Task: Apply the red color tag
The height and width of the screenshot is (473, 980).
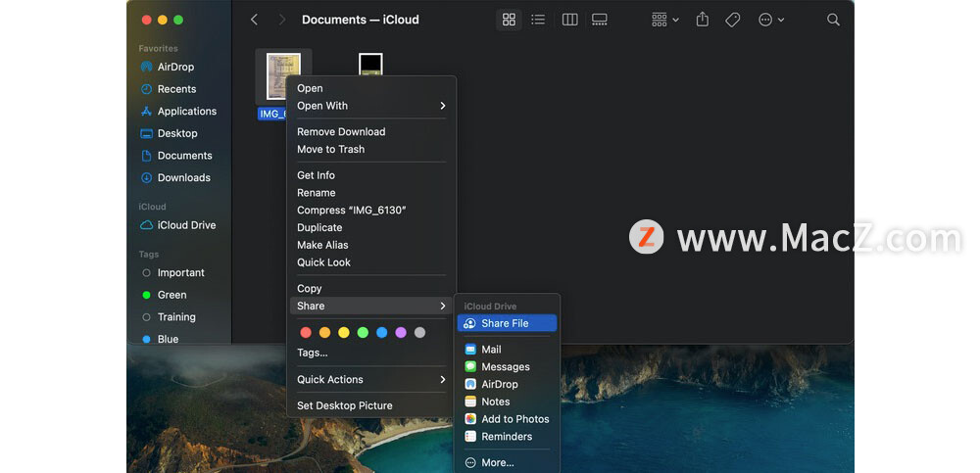Action: coord(306,333)
